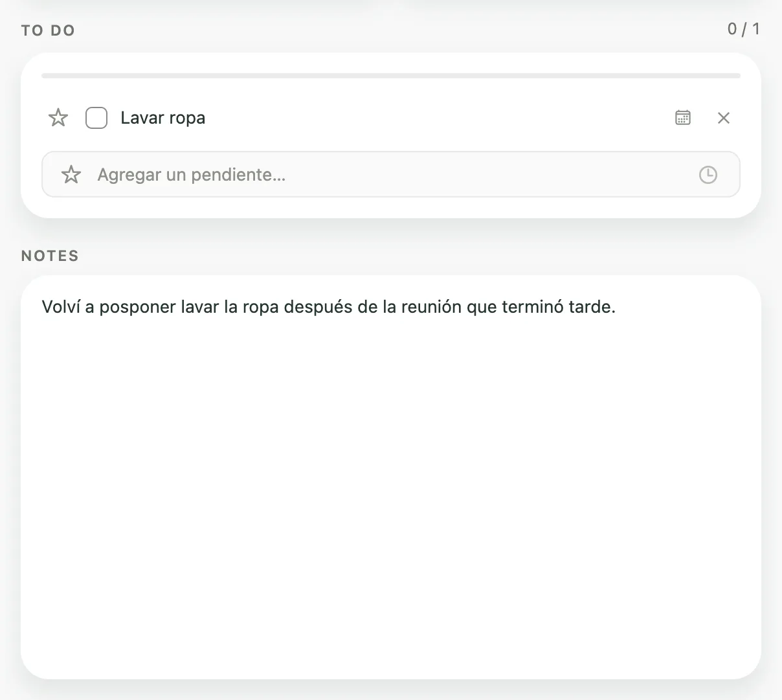The width and height of the screenshot is (782, 700).
Task: Open the calendar icon for Lavar ropa
Action: (683, 118)
